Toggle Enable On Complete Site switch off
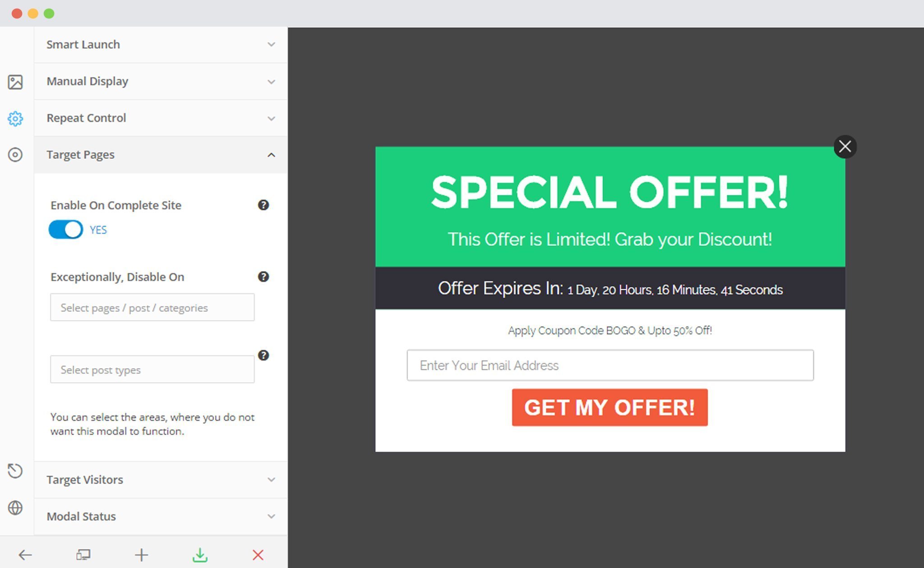Image resolution: width=924 pixels, height=568 pixels. pos(65,229)
